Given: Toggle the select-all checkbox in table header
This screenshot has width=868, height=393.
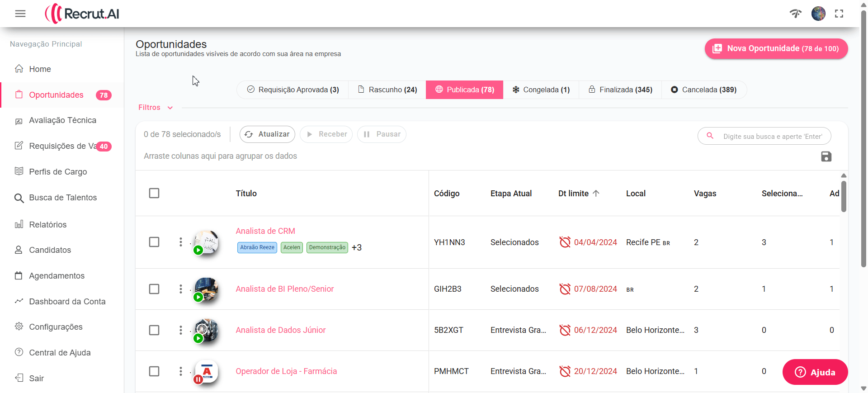Looking at the screenshot, I should click(x=154, y=193).
